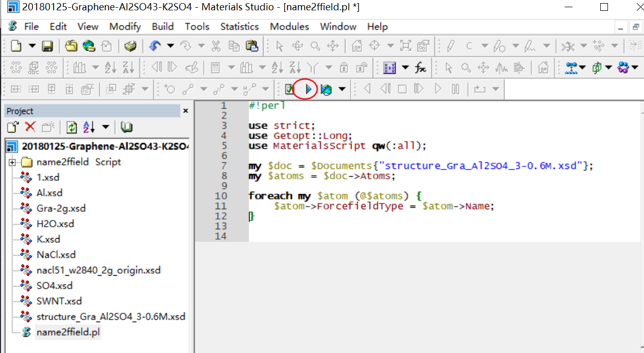The width and height of the screenshot is (644, 353).
Task: Open the File menu
Action: (31, 27)
